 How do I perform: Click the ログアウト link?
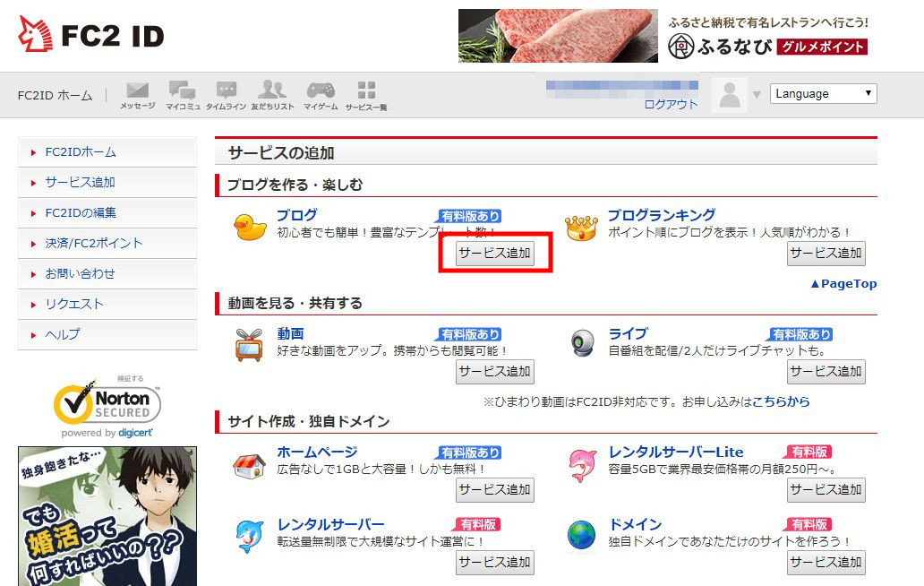[x=671, y=104]
